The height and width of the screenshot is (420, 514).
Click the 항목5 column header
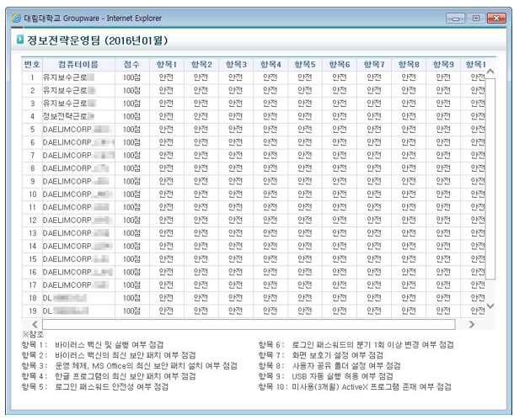305,64
